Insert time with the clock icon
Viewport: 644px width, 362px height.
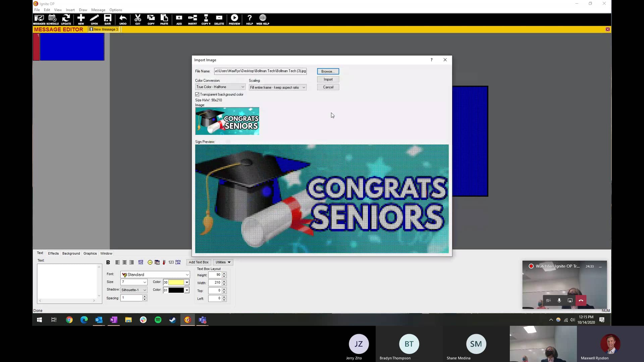coord(150,262)
